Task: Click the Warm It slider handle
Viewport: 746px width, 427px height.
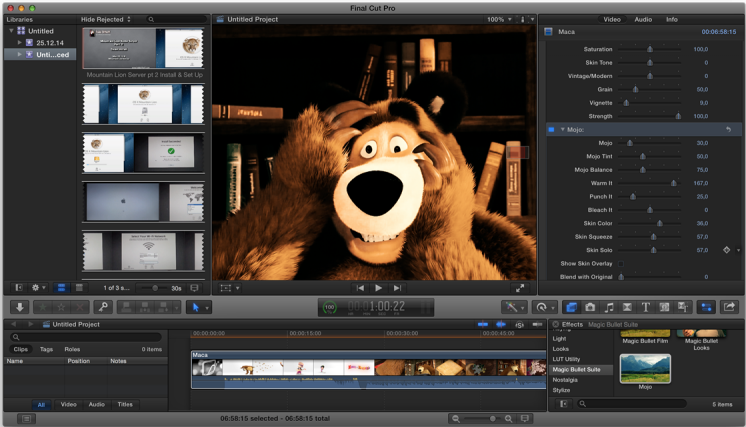Action: point(674,183)
